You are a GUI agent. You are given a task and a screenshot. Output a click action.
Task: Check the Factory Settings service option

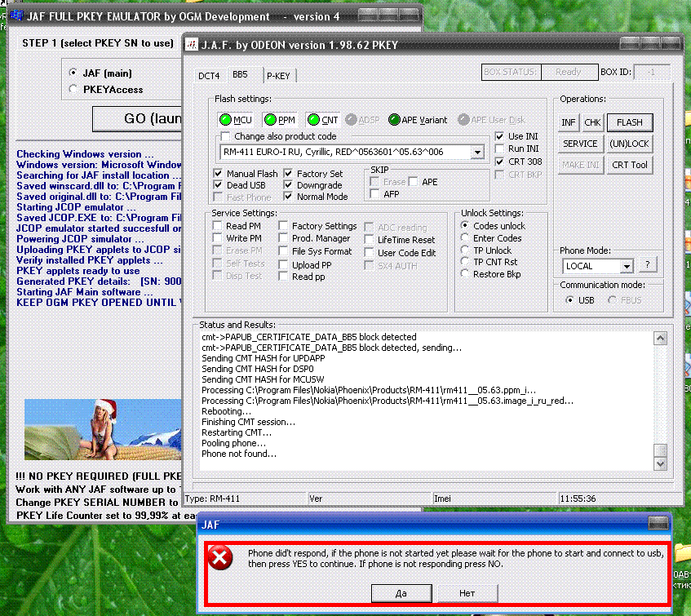(283, 226)
